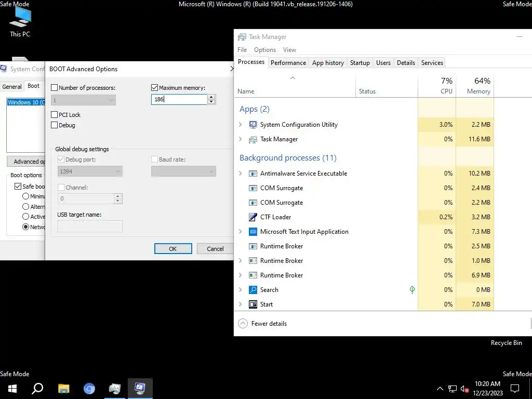The width and height of the screenshot is (532, 399).
Task: Select the Minimal safe boot radio
Action: click(25, 196)
